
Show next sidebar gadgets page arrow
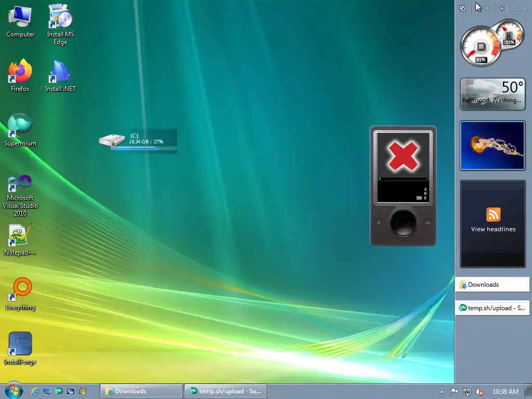[488, 8]
